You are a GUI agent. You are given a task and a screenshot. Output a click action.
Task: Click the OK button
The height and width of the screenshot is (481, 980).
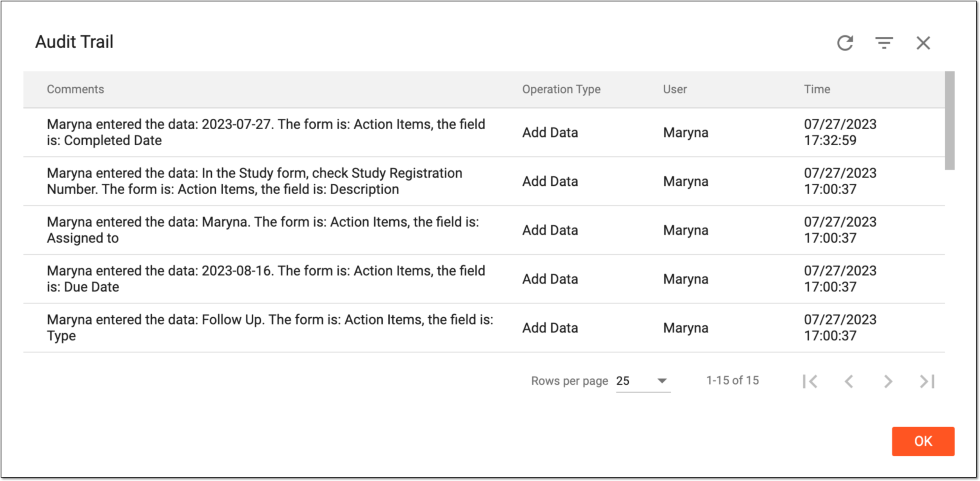pos(923,441)
